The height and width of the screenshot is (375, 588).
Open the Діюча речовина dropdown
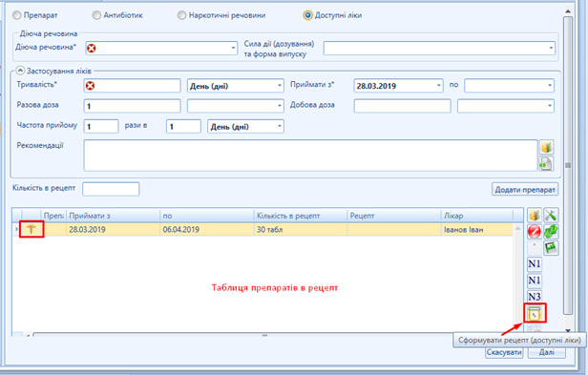(x=233, y=48)
